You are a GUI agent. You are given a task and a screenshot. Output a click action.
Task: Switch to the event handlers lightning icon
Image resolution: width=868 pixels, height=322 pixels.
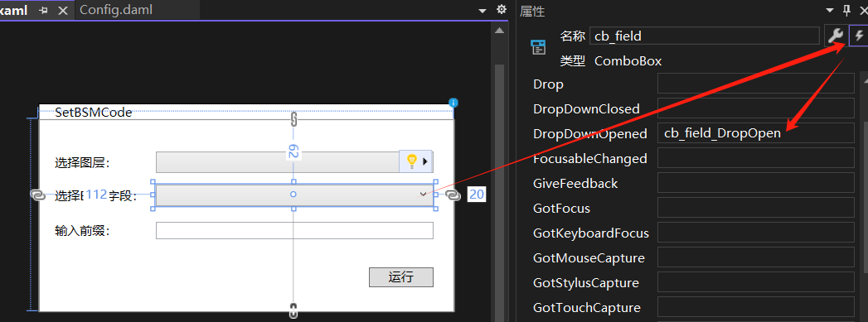pyautogui.click(x=859, y=36)
